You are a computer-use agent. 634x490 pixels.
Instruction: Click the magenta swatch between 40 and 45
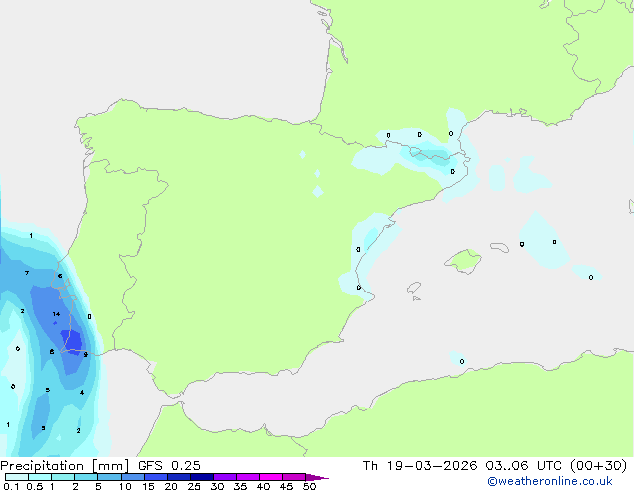click(x=271, y=477)
